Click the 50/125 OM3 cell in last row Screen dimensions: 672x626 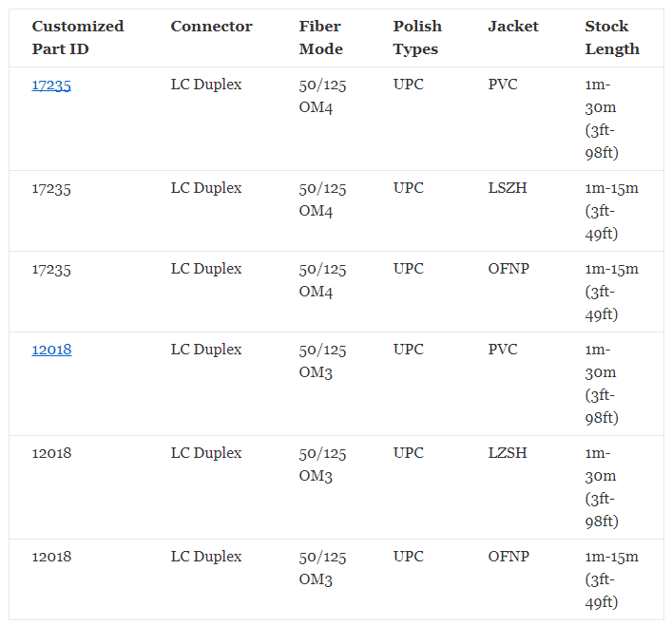point(322,568)
